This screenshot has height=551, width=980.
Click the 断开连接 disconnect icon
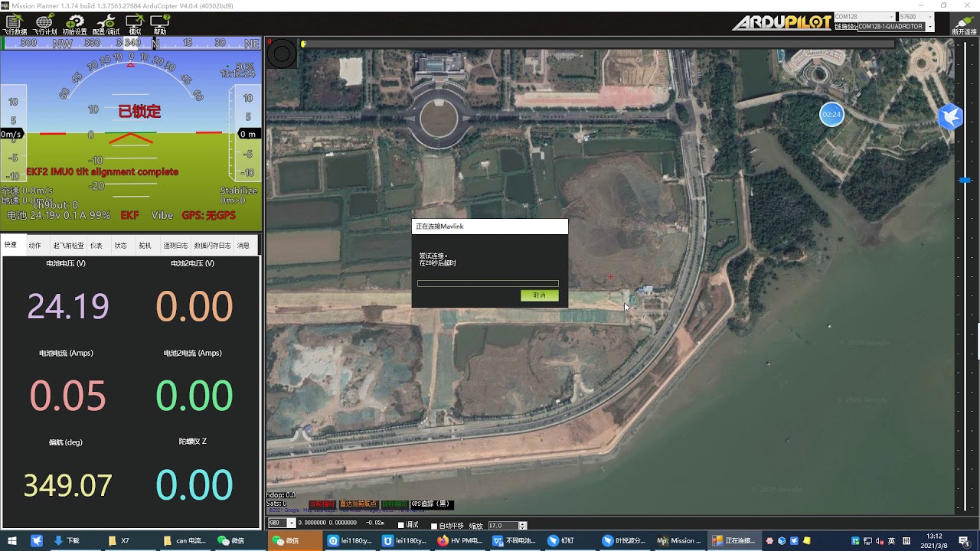[x=964, y=24]
